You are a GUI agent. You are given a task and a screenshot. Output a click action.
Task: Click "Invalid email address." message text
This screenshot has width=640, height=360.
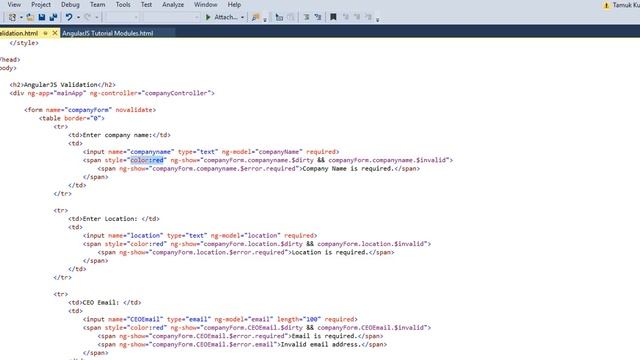(320, 344)
